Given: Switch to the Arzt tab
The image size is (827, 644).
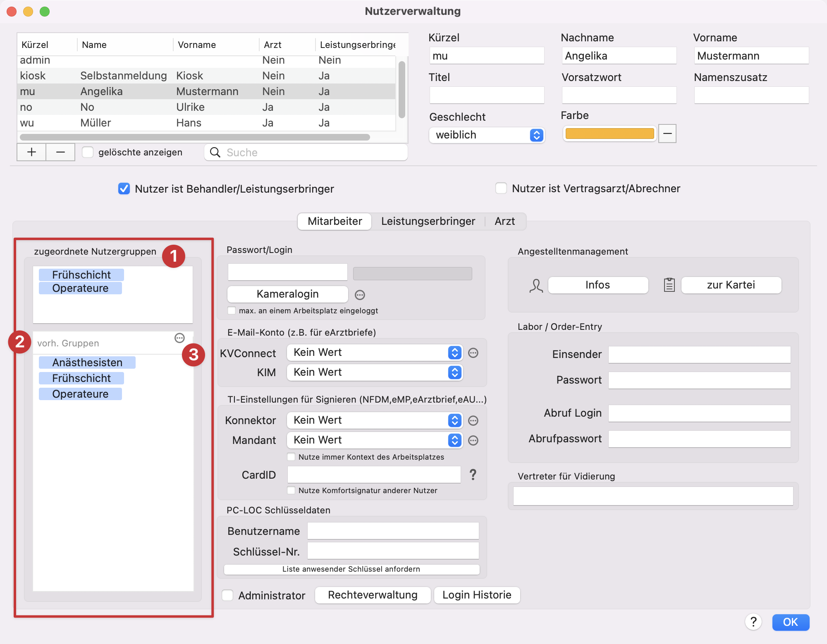Looking at the screenshot, I should (x=505, y=221).
